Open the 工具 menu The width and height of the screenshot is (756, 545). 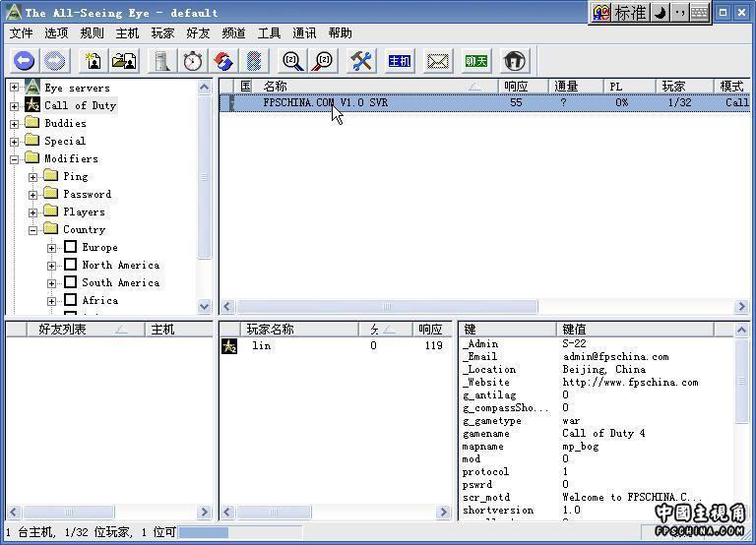pos(269,33)
